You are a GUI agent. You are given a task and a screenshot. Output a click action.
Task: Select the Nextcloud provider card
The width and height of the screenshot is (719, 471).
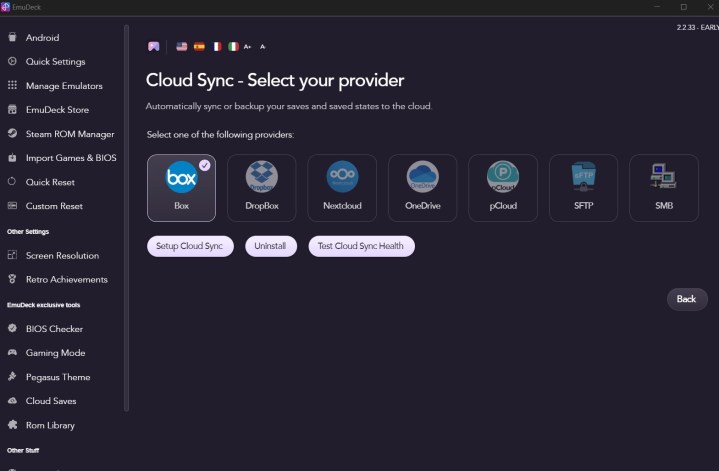tap(342, 188)
